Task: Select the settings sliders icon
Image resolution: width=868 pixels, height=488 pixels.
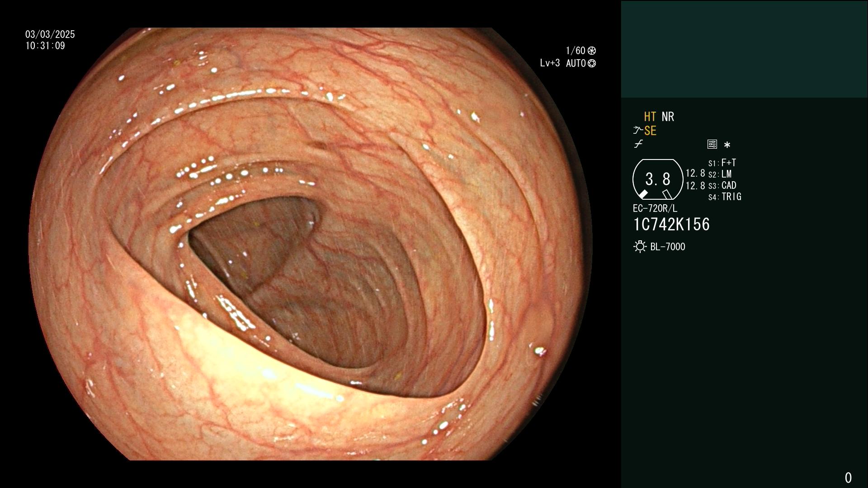Action: tap(712, 145)
